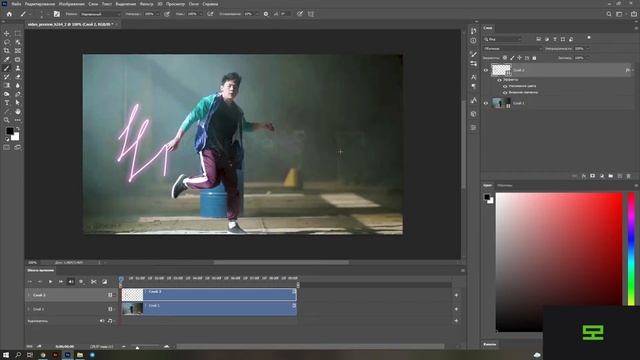Toggle layer filter switch in Layers panel
Image resolution: width=640 pixels, height=360 pixels.
(589, 38)
